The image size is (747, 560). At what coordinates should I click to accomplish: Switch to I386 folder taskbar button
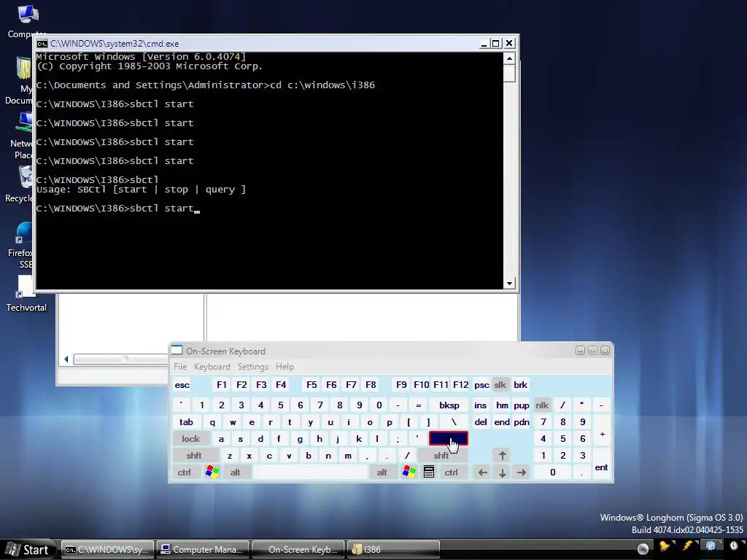(x=393, y=550)
